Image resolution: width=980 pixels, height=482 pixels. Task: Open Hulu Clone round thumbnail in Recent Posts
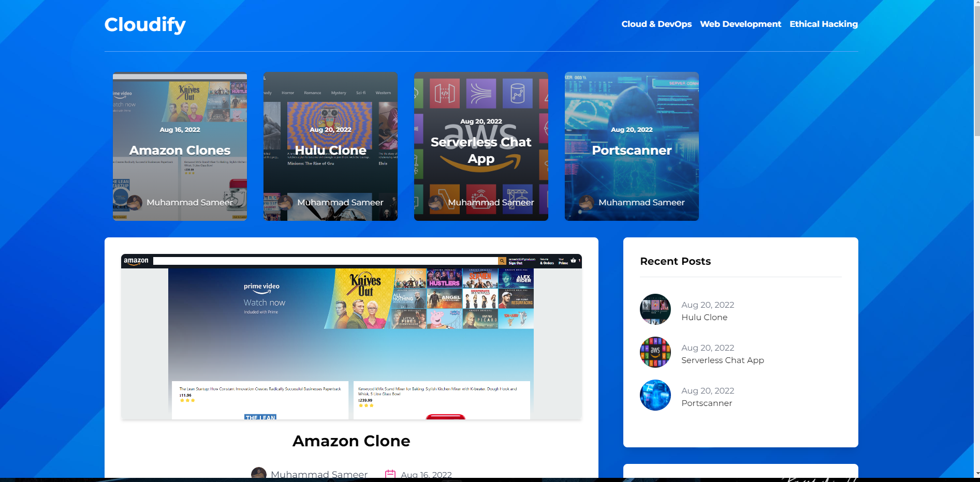(x=655, y=309)
